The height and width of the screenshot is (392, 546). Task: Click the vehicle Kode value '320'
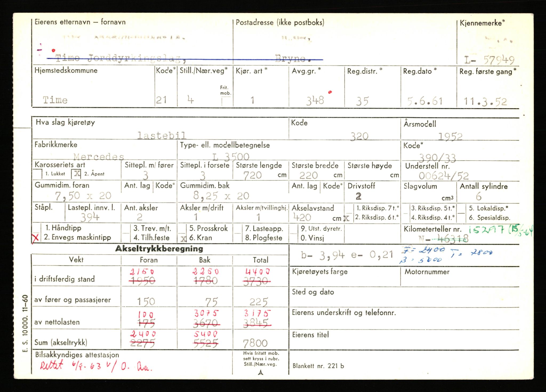pos(359,136)
